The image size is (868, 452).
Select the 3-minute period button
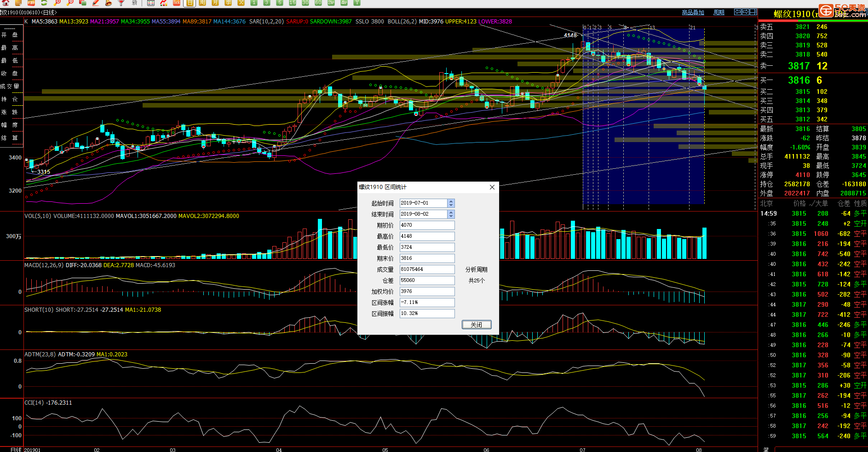[266, 2]
